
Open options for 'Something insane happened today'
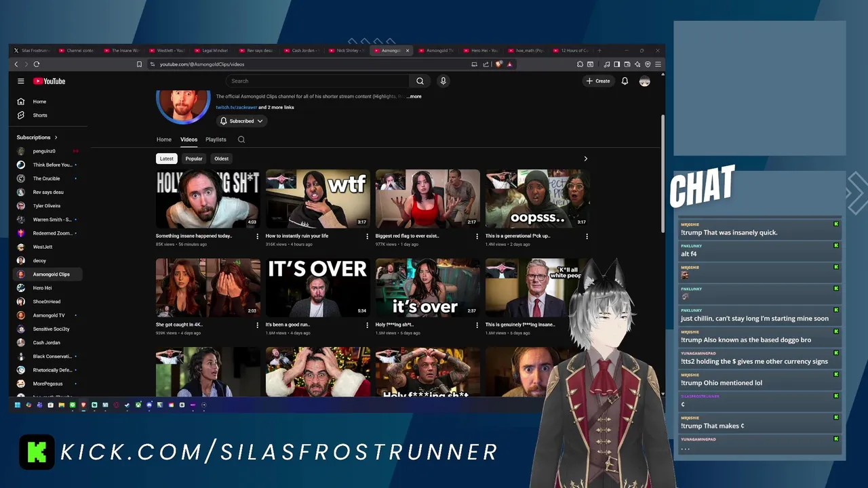tap(257, 237)
